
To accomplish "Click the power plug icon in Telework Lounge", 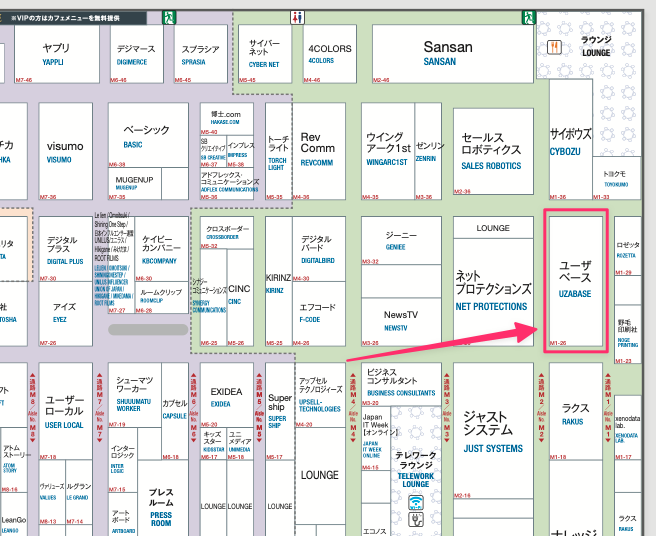I will tap(416, 519).
